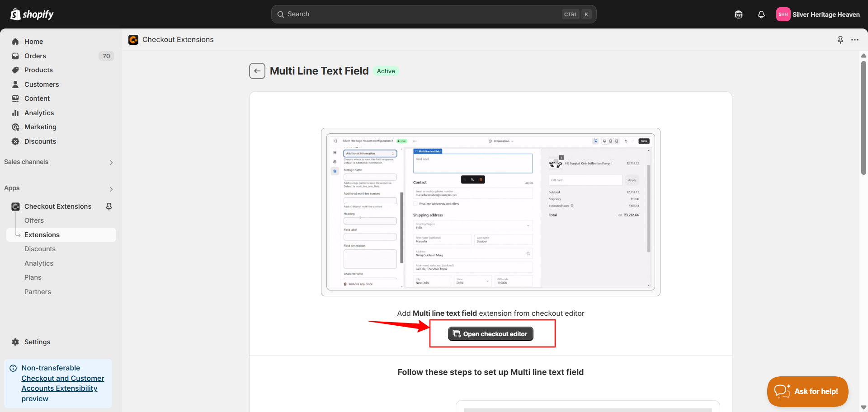Click the Orders count badge 70
Screen dimensions: 868x412
pyautogui.click(x=106, y=56)
